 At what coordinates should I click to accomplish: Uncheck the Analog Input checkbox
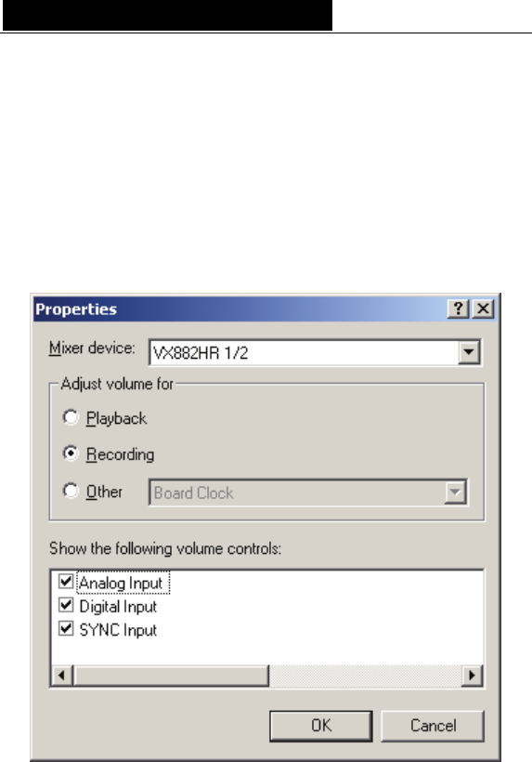coord(66,581)
